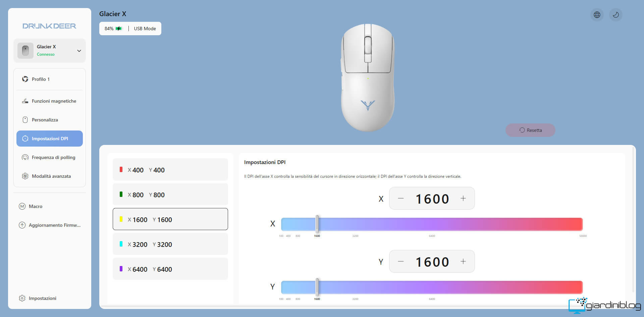Image resolution: width=644 pixels, height=317 pixels.
Task: Open the language globe icon
Action: [x=597, y=15]
